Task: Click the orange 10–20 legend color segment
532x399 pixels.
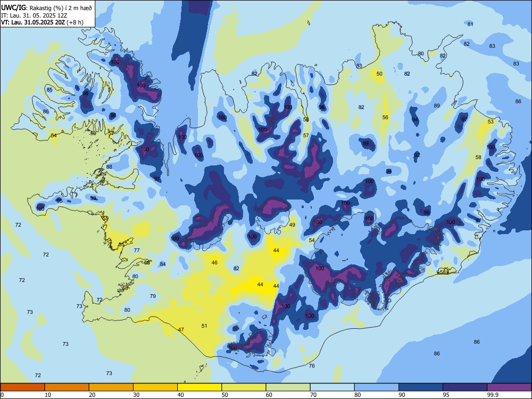Action: point(67,387)
